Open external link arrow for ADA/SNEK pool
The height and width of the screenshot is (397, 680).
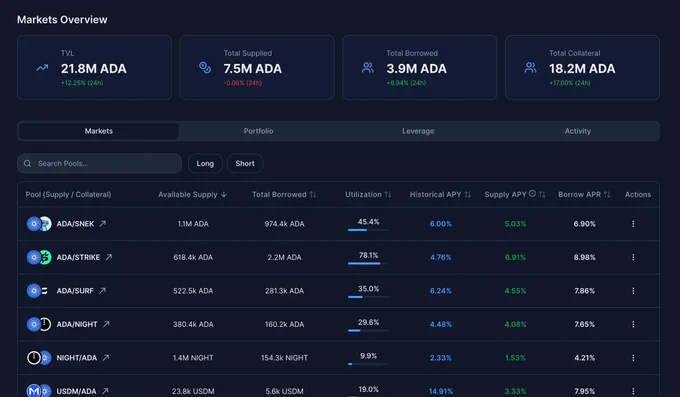point(102,224)
